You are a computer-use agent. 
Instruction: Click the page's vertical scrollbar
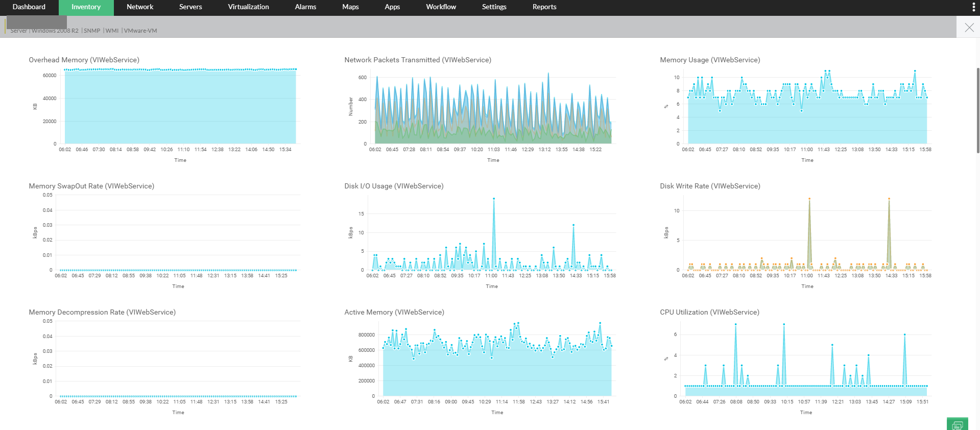(977, 110)
